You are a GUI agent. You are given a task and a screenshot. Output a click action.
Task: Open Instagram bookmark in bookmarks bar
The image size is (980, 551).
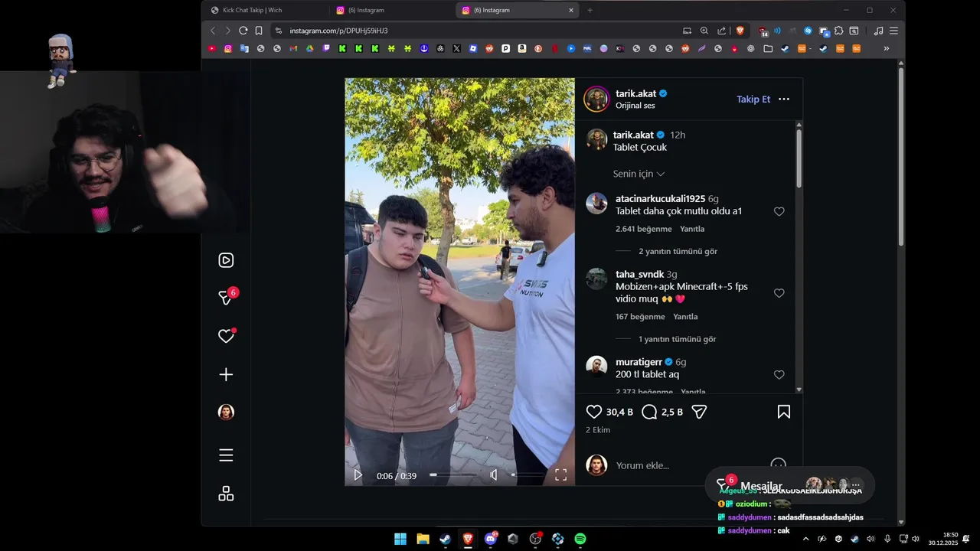tap(228, 48)
